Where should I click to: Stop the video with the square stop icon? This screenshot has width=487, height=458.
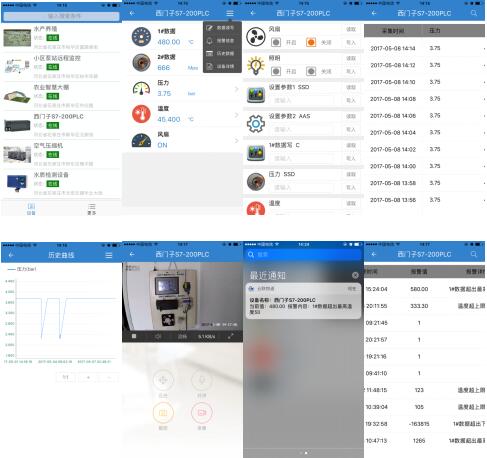(x=134, y=336)
